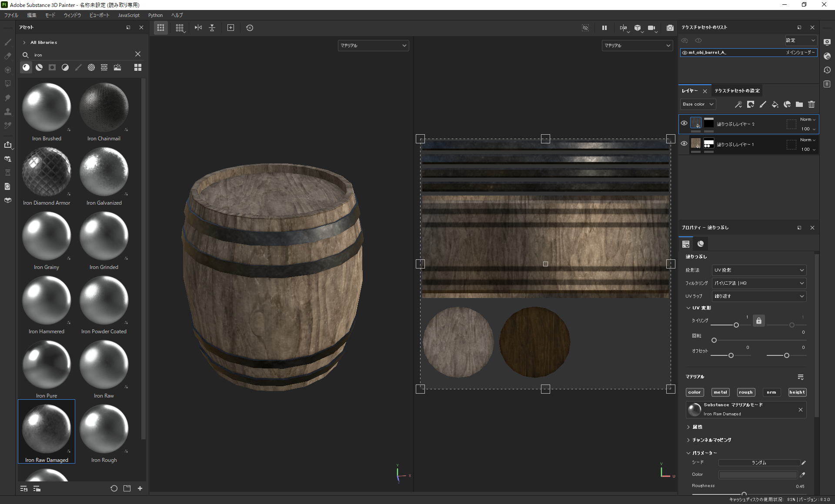
Task: Filter assets by alphas icon
Action: click(x=91, y=67)
